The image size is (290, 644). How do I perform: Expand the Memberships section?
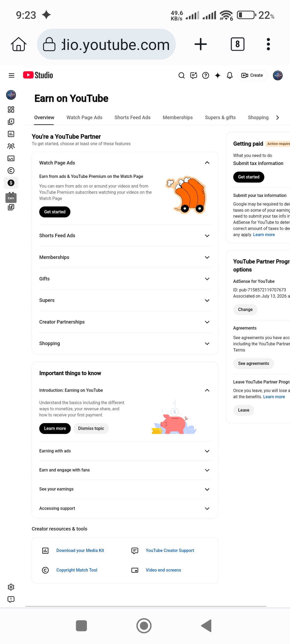tap(125, 257)
